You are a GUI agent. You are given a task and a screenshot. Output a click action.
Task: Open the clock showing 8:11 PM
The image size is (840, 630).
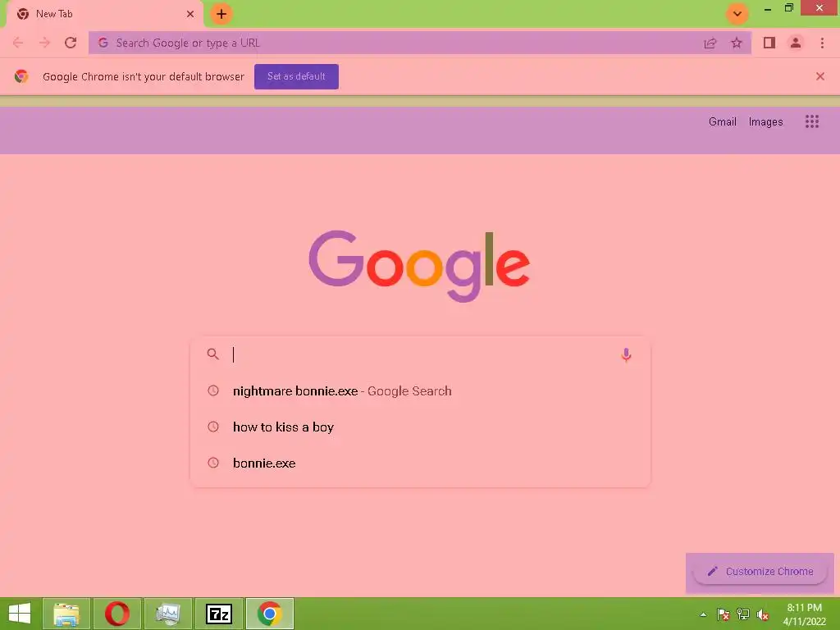point(805,614)
